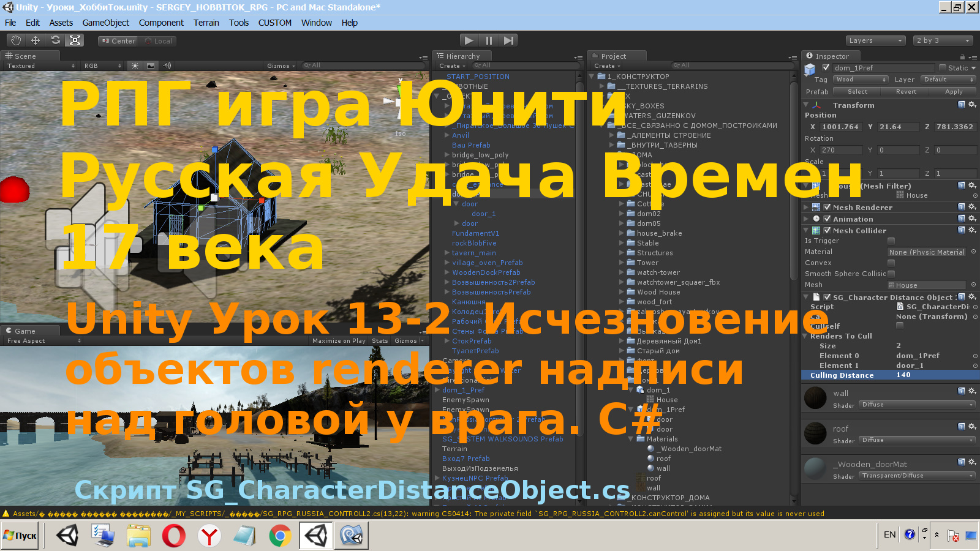Open the Tag dropdown showing Wood

(x=860, y=79)
